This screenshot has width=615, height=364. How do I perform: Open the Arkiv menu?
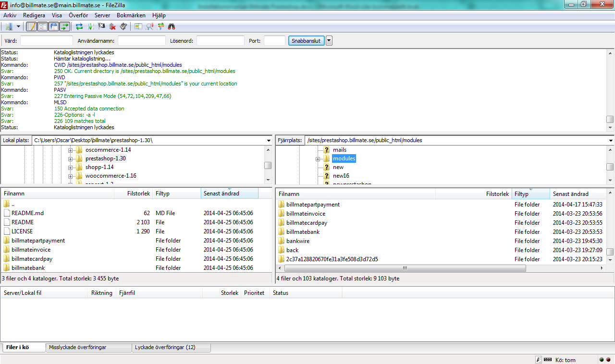coord(10,15)
